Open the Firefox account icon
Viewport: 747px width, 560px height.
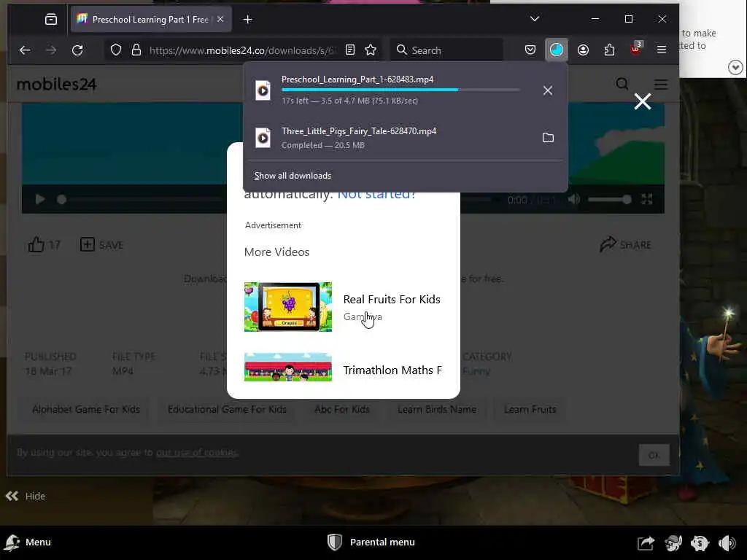point(583,50)
